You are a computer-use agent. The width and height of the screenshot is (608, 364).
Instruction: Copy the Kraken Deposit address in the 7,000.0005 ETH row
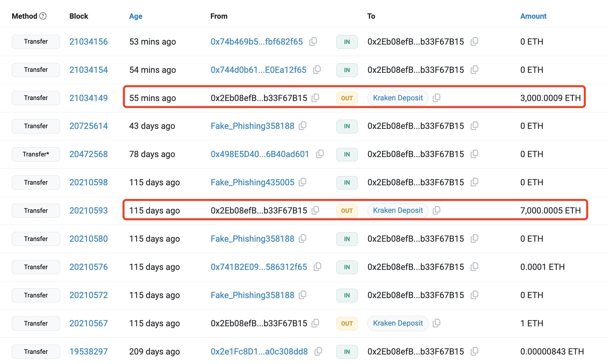click(x=437, y=210)
